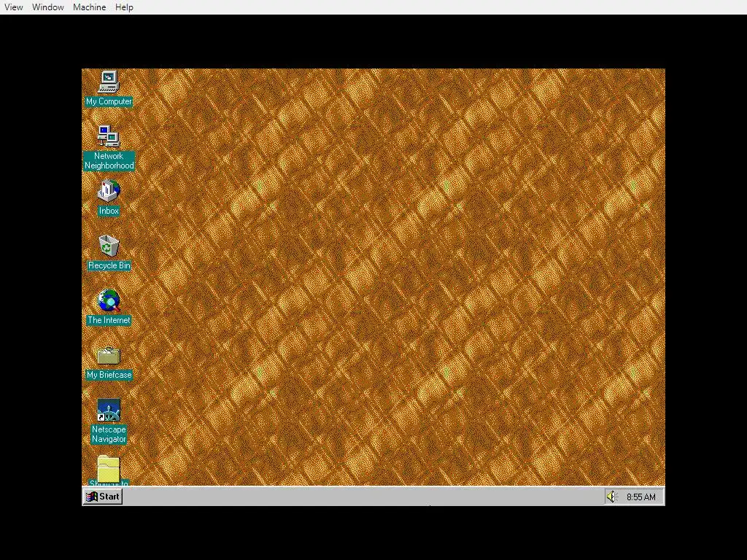Open the Start menu
747x560 pixels.
click(103, 497)
